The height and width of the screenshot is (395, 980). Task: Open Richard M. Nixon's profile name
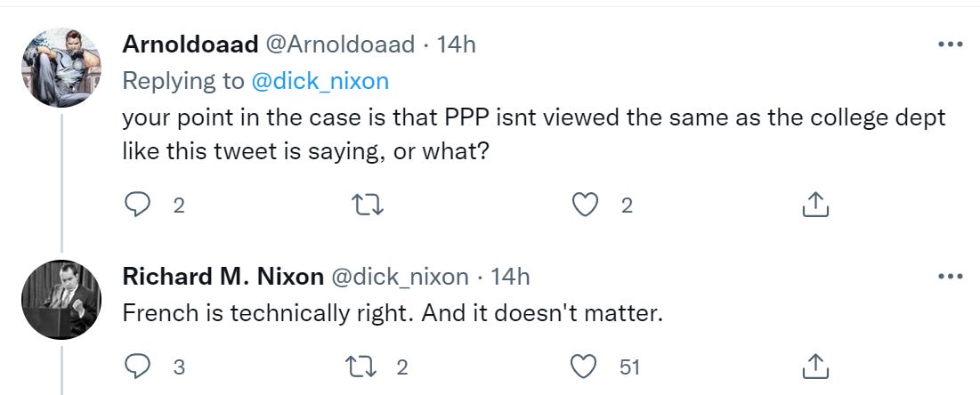coord(223,277)
